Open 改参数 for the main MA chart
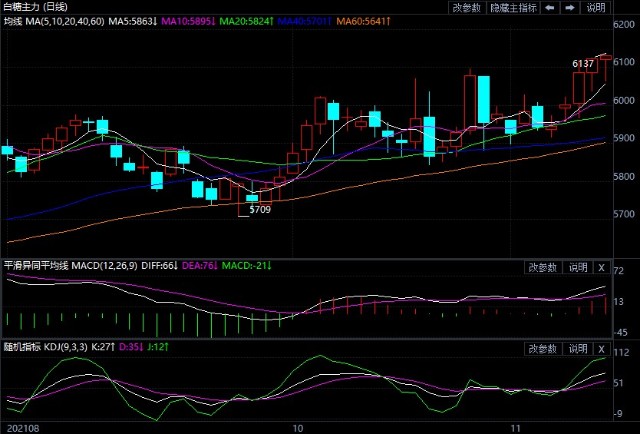The image size is (640, 434). click(466, 7)
